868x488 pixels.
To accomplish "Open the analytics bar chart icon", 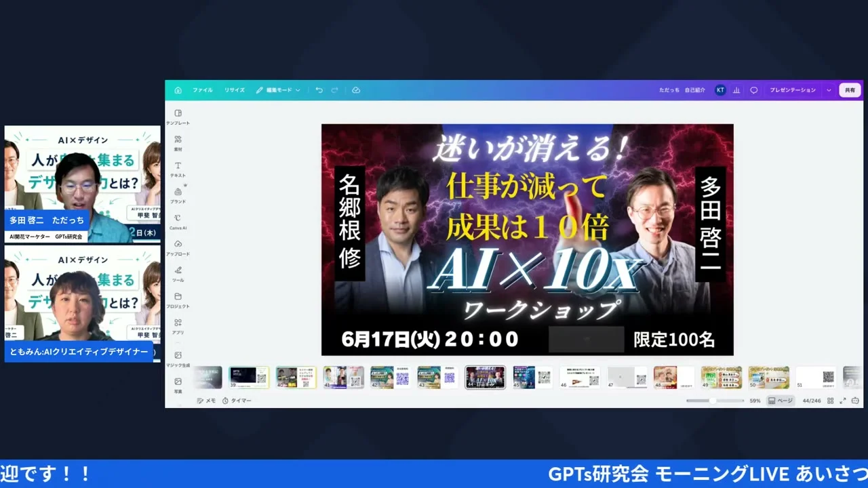I will (x=736, y=90).
